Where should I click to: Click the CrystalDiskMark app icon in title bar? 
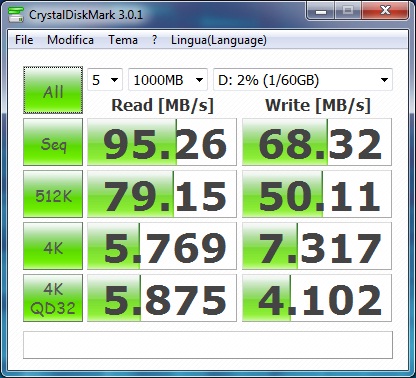(x=16, y=14)
